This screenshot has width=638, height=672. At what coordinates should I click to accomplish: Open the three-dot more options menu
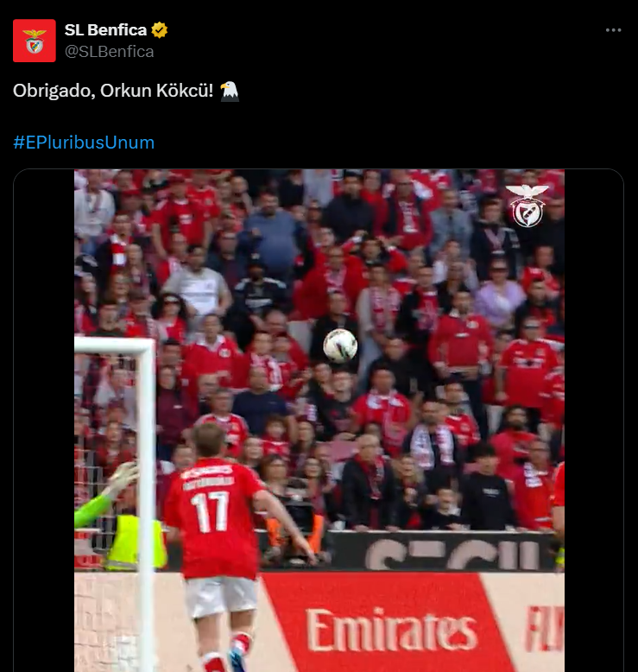pyautogui.click(x=613, y=30)
